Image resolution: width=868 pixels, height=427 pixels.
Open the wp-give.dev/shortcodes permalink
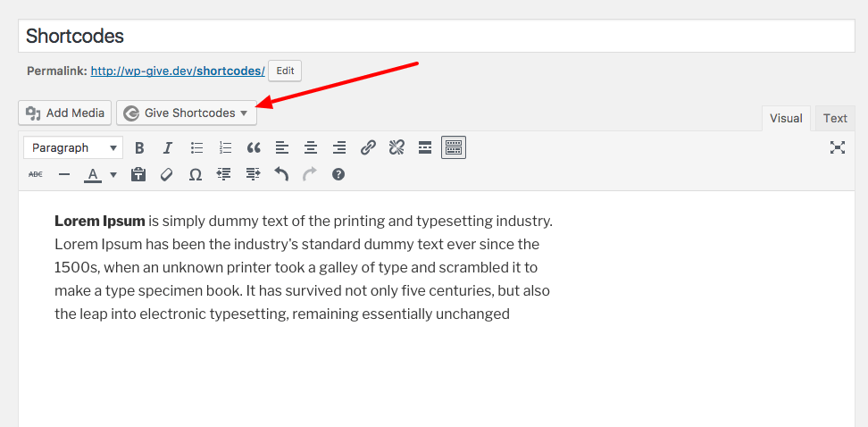click(178, 71)
